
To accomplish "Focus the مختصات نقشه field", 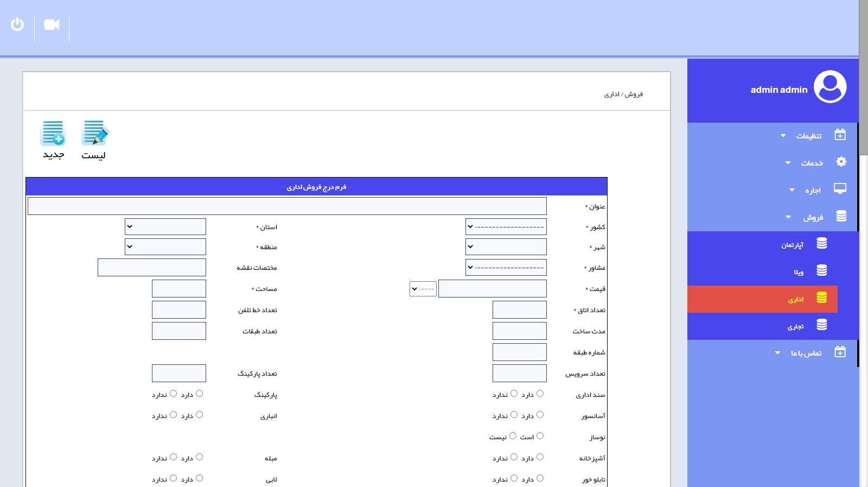I will tap(152, 268).
